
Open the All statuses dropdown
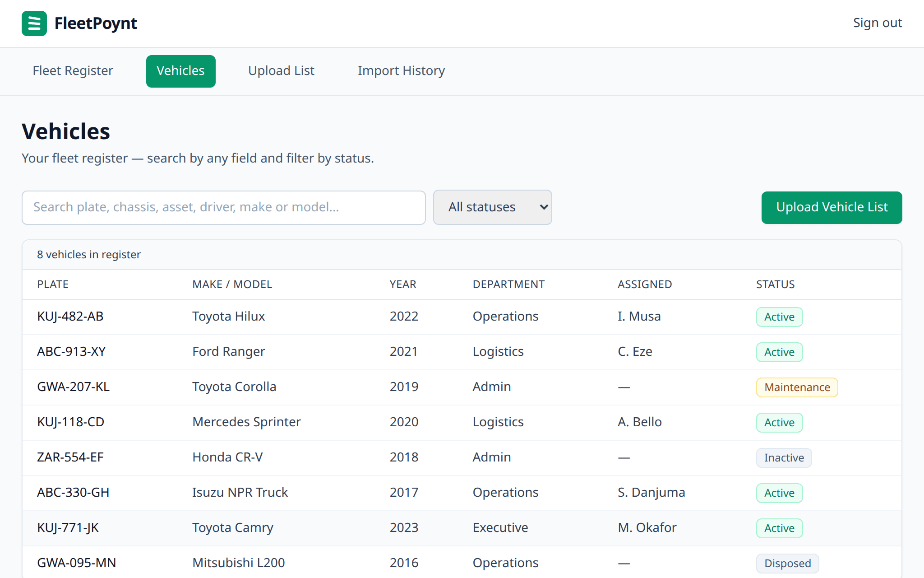coord(492,207)
